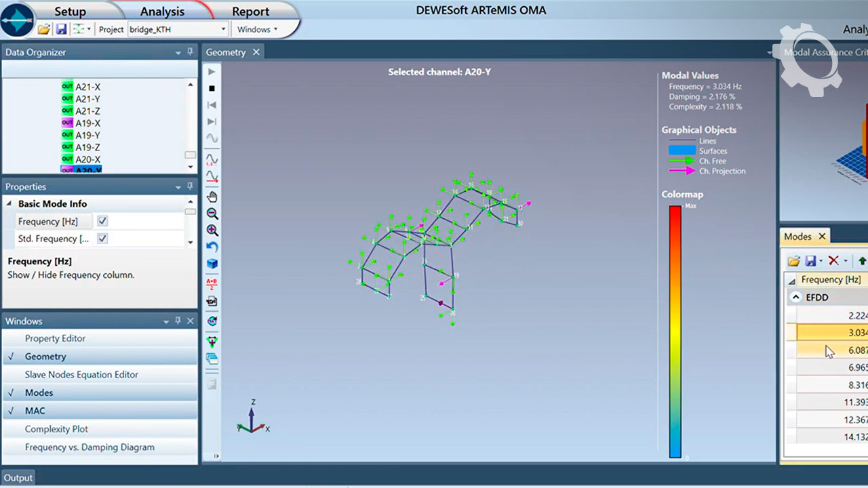Click the blue undo rotation arrow icon
Image resolution: width=868 pixels, height=488 pixels.
[x=212, y=247]
